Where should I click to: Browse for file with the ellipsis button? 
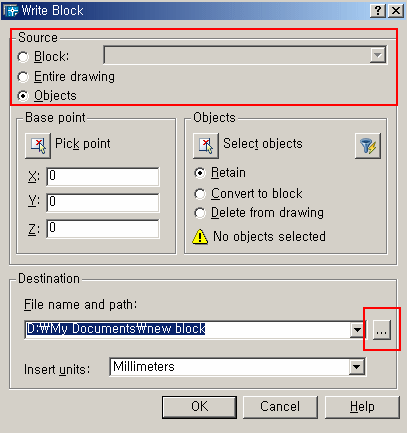381,330
